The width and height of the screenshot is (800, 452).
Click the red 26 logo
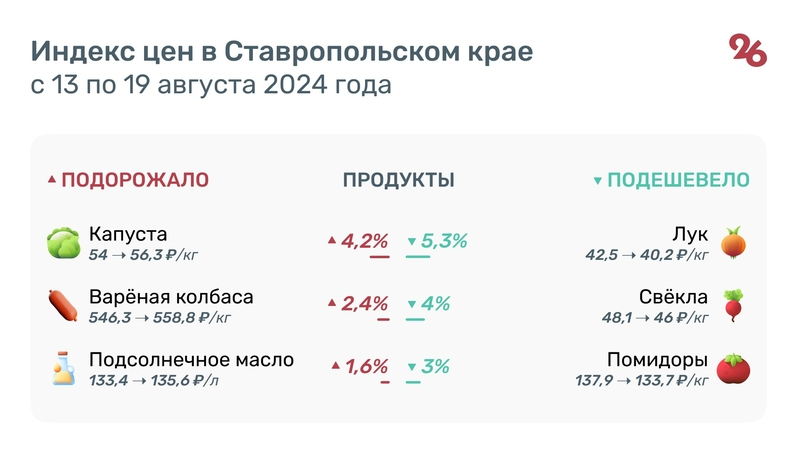click(x=748, y=50)
